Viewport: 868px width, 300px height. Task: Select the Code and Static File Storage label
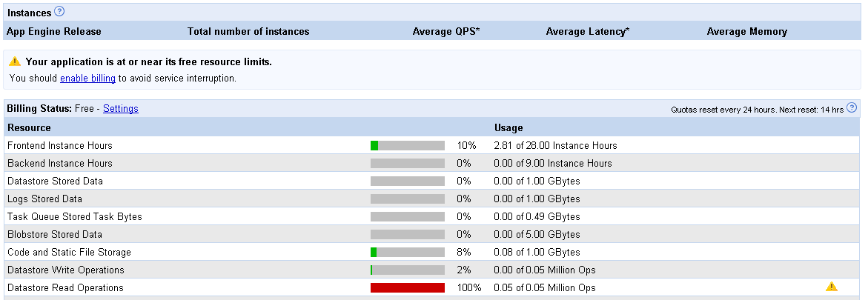69,253
